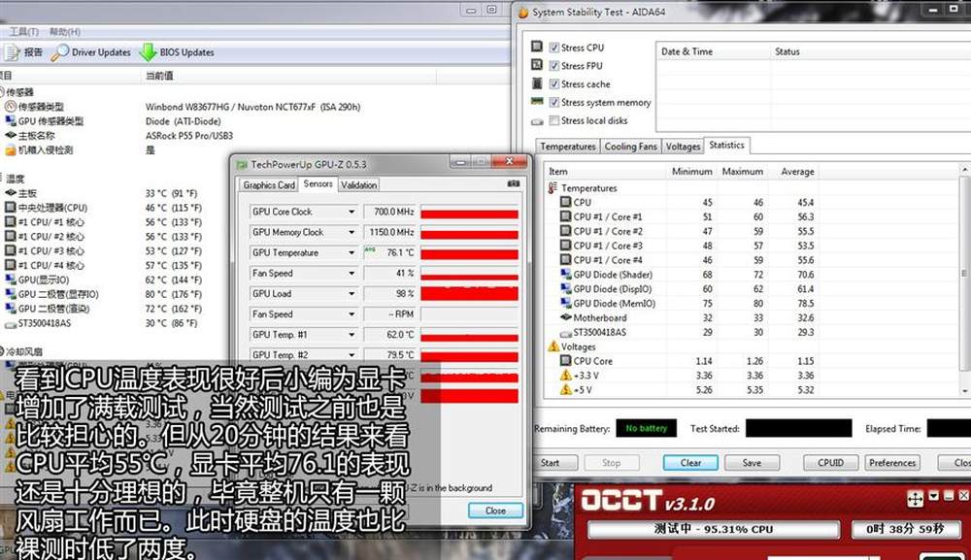Image resolution: width=971 pixels, height=560 pixels.
Task: Click the Save button in Stability Test
Action: pos(752,463)
